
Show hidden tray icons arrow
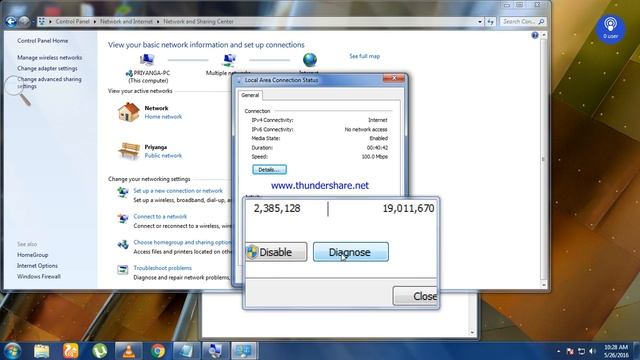[558, 351]
